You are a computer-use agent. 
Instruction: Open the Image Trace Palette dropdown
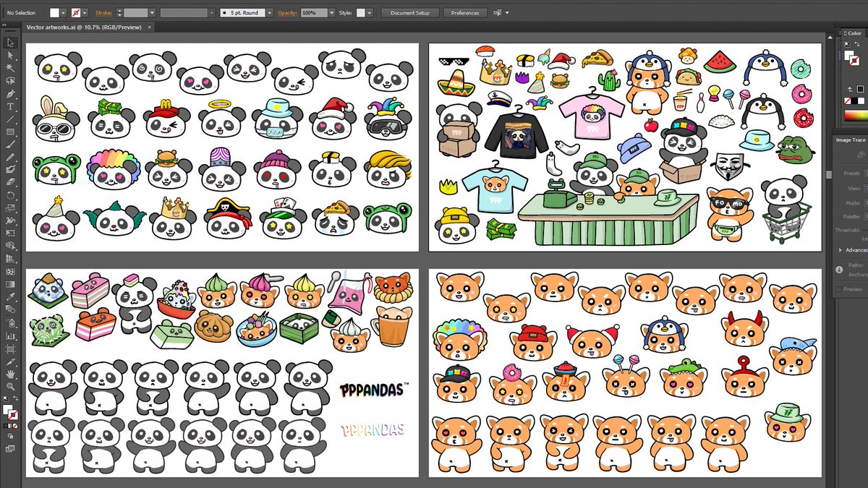pyautogui.click(x=865, y=216)
